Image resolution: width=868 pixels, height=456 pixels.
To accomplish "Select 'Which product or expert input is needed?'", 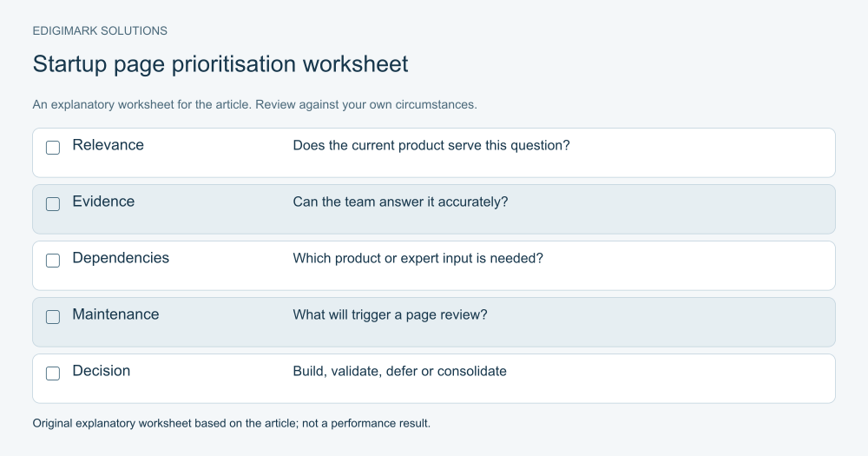I will coord(418,259).
